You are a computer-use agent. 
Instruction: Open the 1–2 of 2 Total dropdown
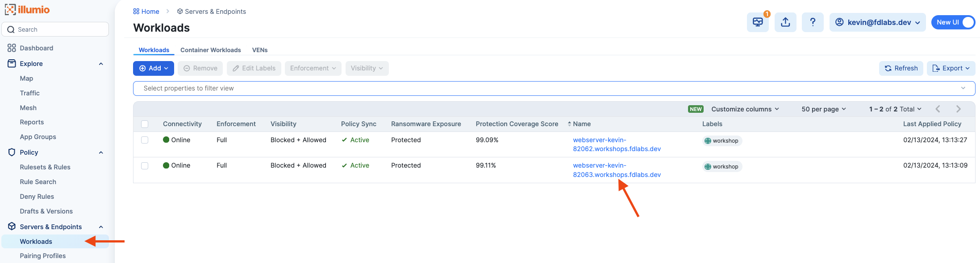click(x=895, y=109)
